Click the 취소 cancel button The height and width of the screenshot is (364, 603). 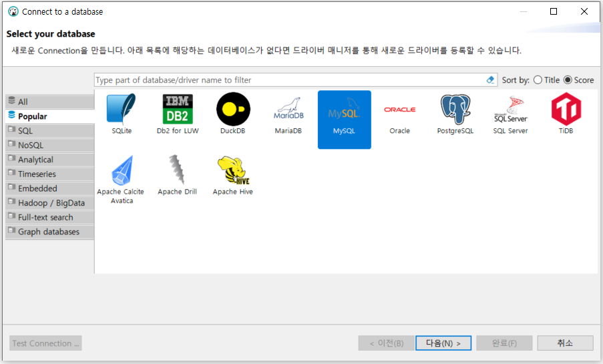point(565,343)
